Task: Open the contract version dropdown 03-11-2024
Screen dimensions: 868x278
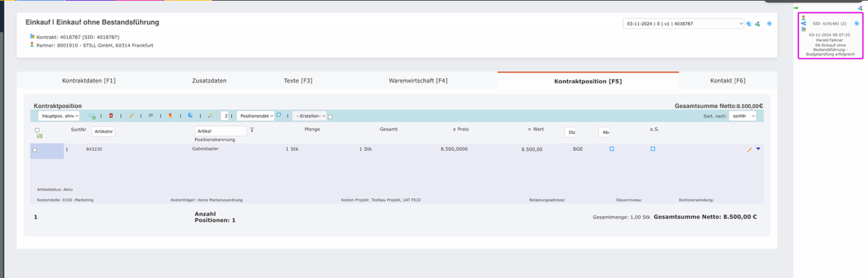Action: (683, 24)
